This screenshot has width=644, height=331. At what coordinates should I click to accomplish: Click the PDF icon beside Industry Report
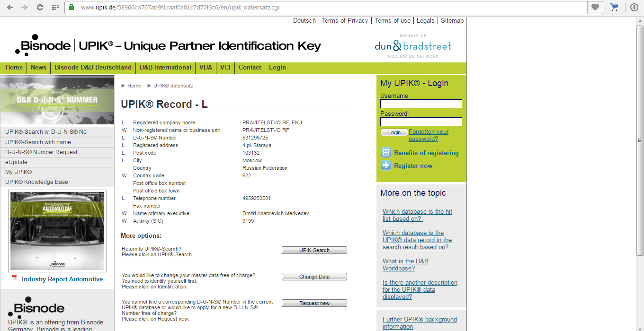click(15, 279)
